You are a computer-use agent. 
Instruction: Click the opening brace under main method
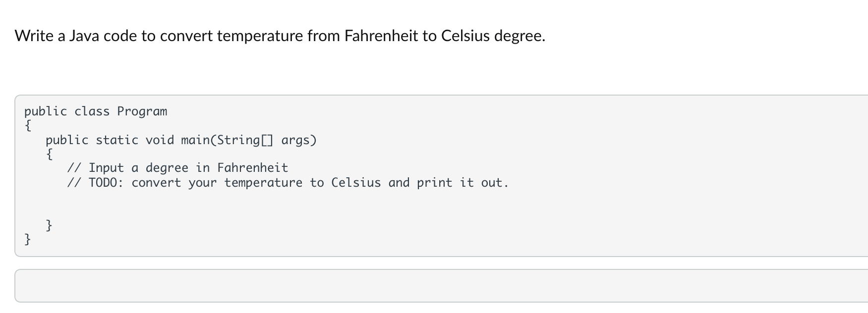click(50, 154)
